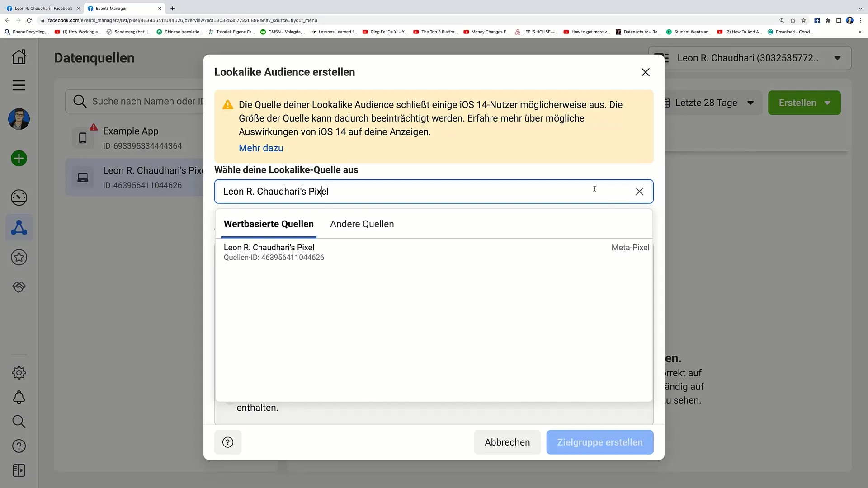The width and height of the screenshot is (868, 488).
Task: Select the Wertbasierte Quellen tab
Action: (x=269, y=224)
